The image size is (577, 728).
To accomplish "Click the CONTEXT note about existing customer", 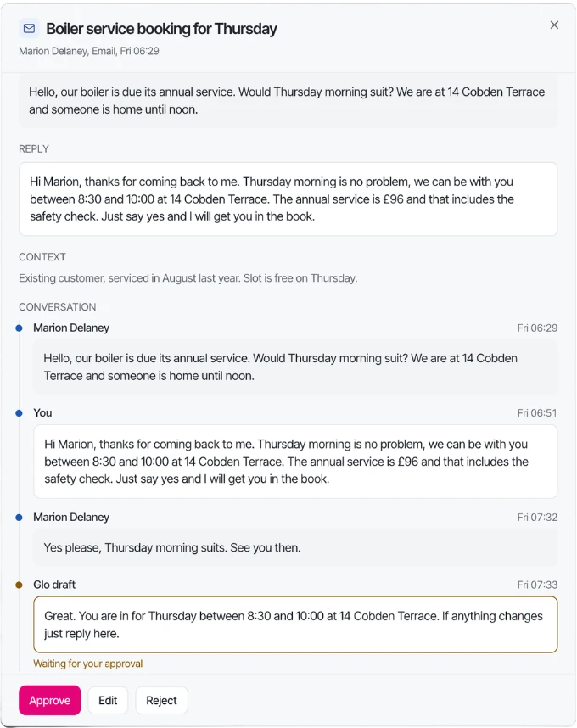I will click(188, 278).
